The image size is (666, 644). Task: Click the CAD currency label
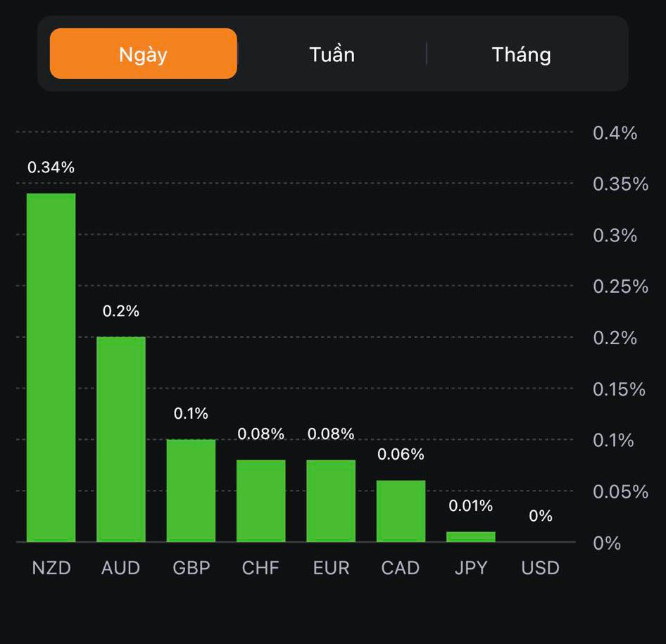(x=401, y=568)
